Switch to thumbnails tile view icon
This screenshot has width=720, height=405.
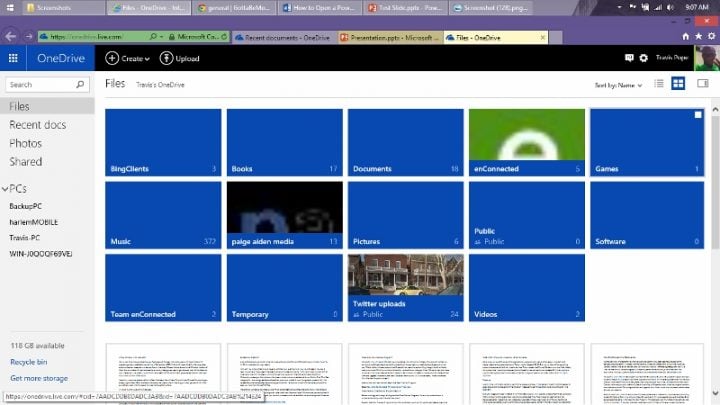pos(678,84)
